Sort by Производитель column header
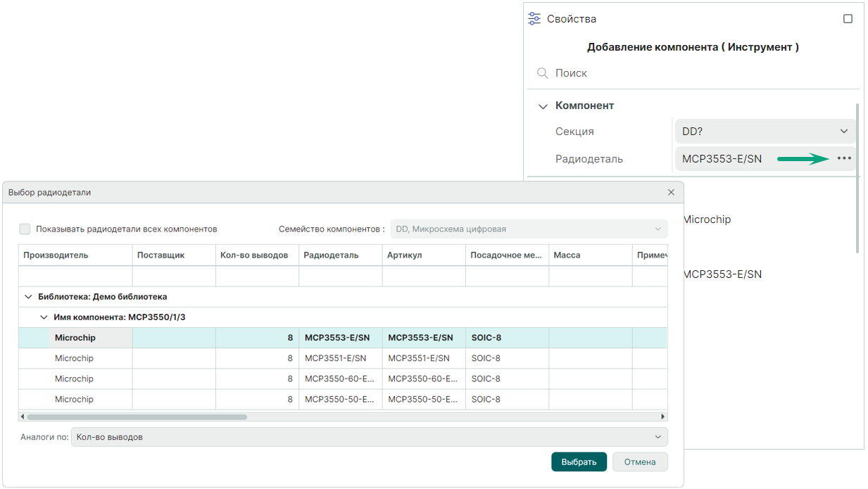Image resolution: width=868 pixels, height=489 pixels. (75, 255)
